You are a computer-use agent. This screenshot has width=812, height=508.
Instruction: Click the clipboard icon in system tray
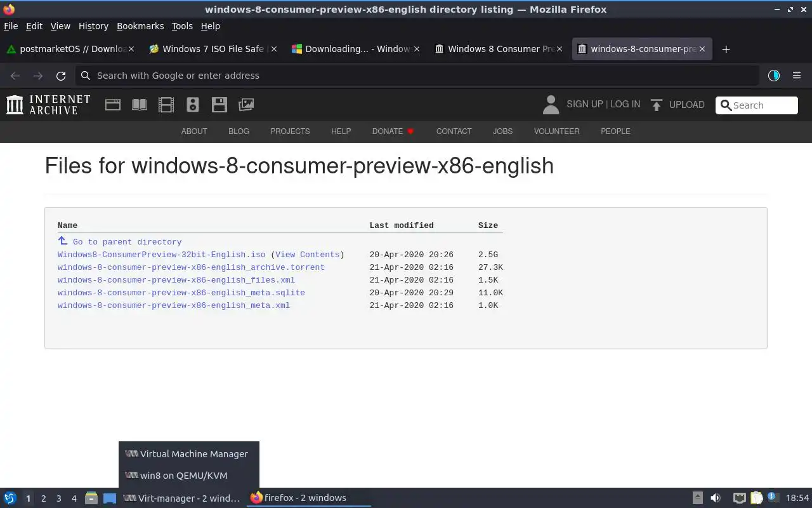(x=756, y=498)
